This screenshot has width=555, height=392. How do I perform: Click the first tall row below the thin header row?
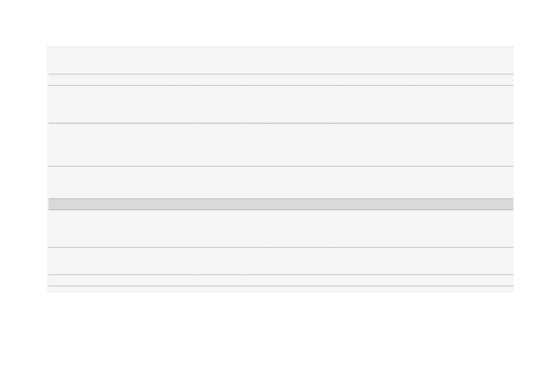pos(281,104)
